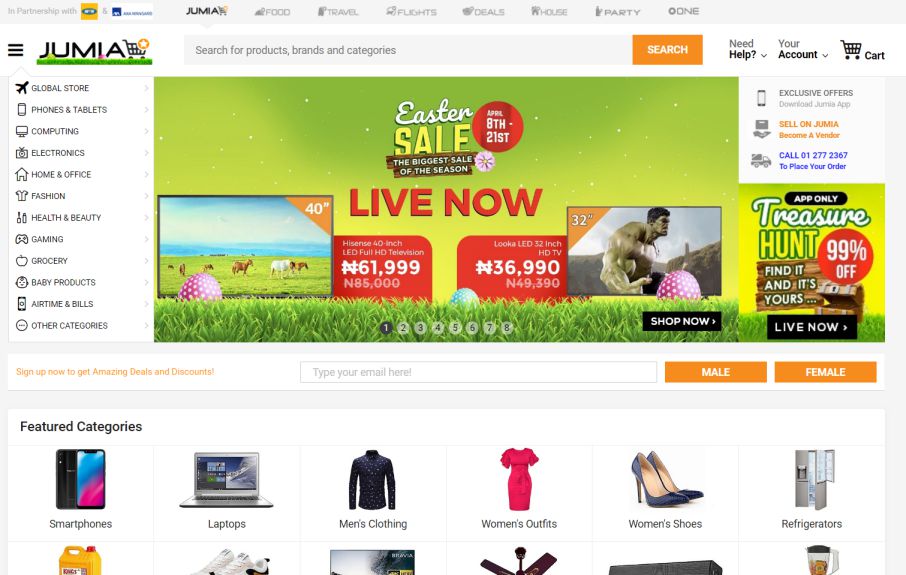Expand the Your Account dropdown
Viewport: 906px width, 575px height.
[803, 49]
